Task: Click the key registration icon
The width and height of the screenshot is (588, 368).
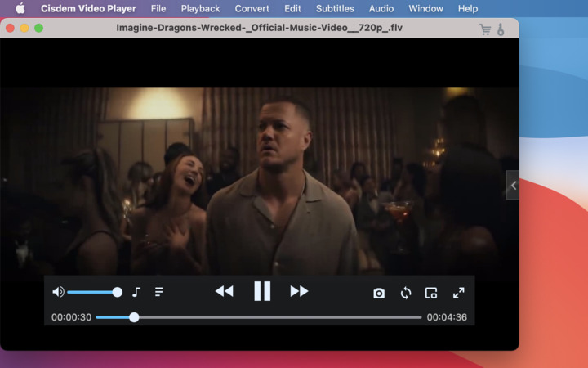Action: coord(501,29)
